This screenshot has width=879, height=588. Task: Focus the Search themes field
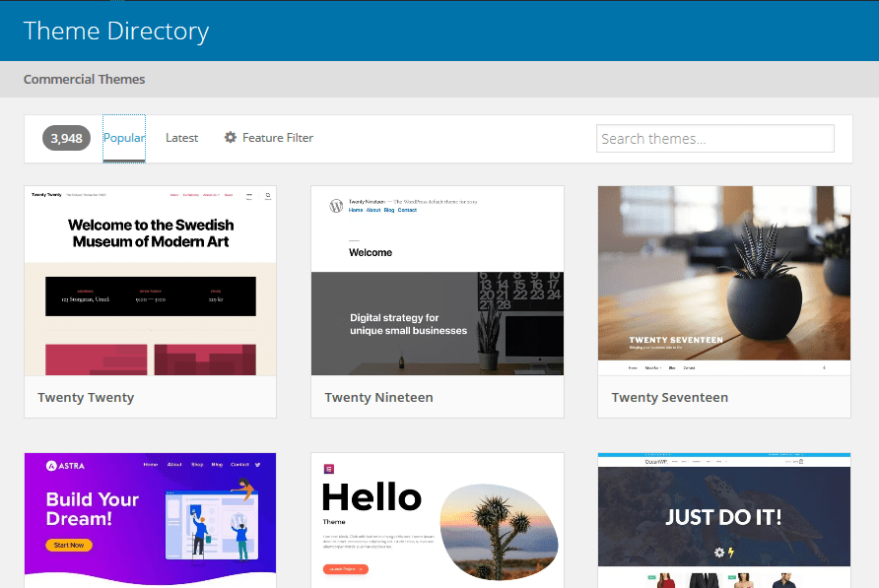(x=714, y=139)
